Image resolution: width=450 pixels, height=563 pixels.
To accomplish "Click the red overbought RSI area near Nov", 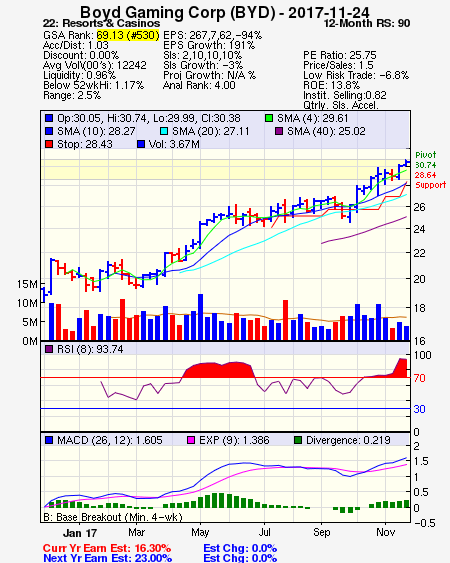I will (x=401, y=368).
